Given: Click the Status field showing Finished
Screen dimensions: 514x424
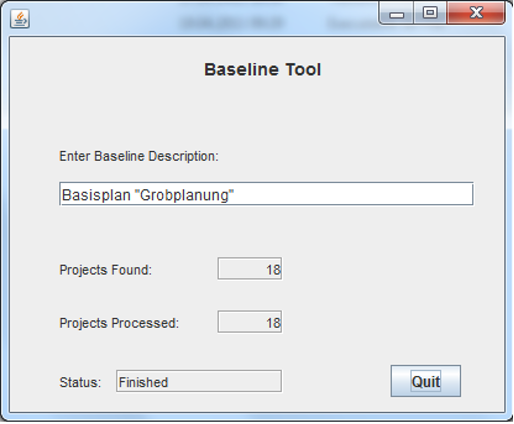Looking at the screenshot, I should tap(199, 381).
